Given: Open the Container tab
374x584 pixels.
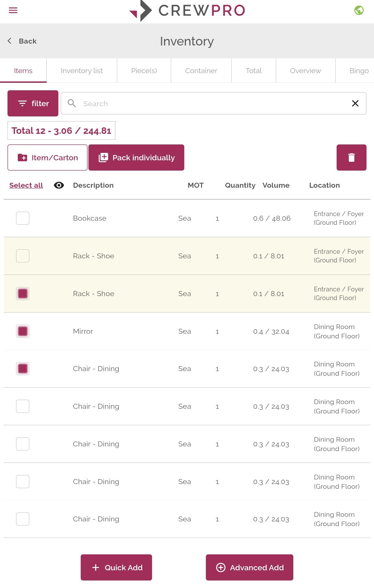Looking at the screenshot, I should pyautogui.click(x=201, y=70).
